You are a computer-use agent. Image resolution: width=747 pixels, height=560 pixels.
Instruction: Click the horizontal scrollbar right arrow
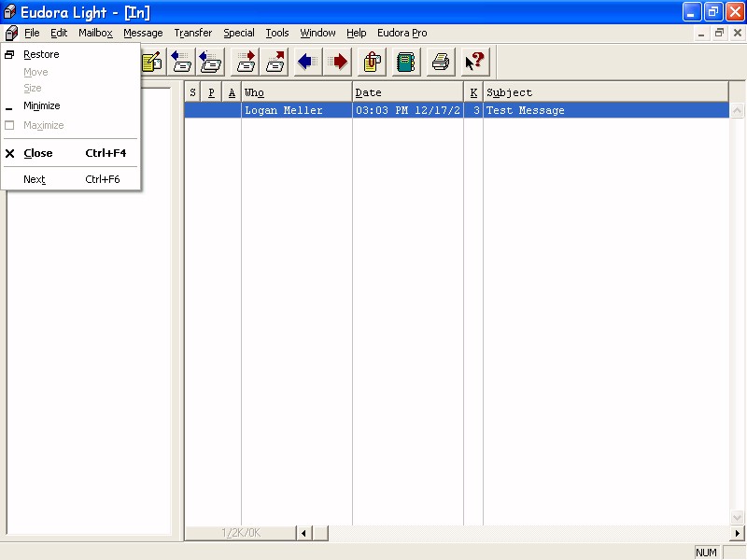[737, 533]
